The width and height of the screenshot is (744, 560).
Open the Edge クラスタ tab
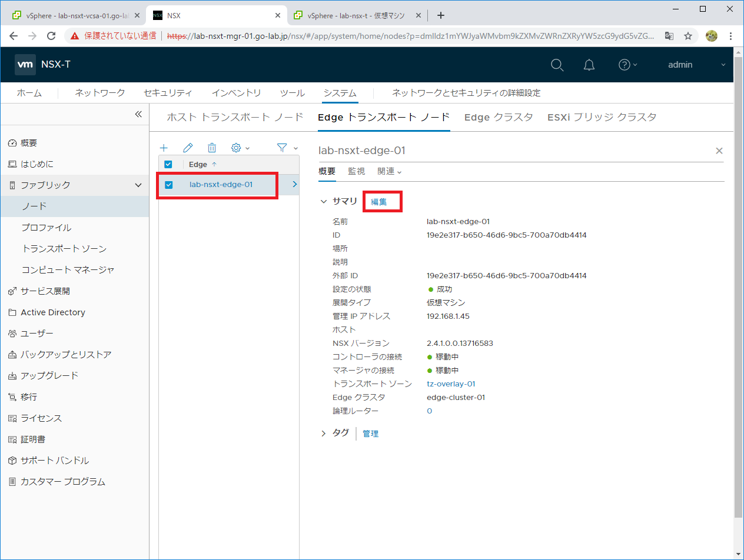coord(499,117)
